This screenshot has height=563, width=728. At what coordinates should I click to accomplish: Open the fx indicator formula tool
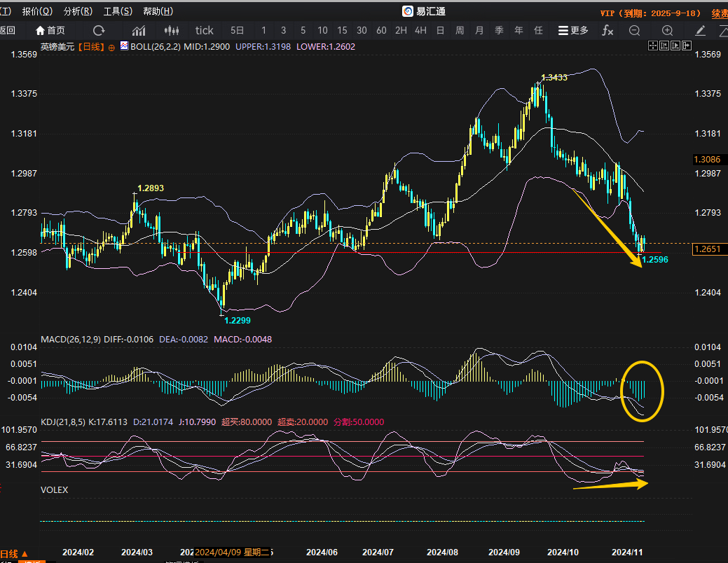[x=607, y=30]
